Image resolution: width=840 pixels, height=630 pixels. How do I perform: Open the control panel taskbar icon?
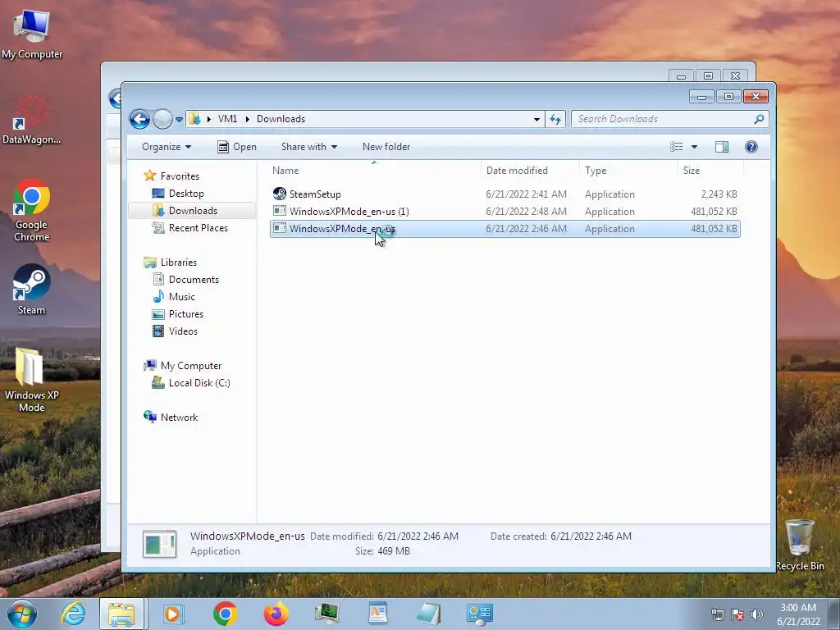click(479, 614)
